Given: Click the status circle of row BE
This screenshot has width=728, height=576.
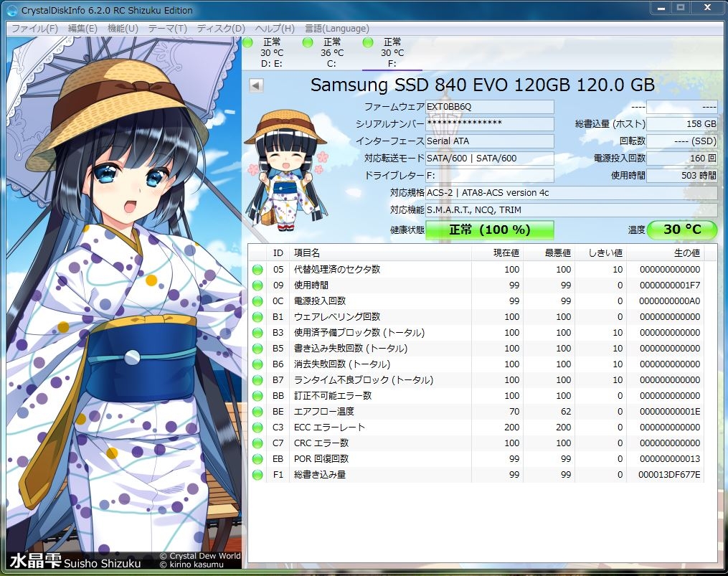Looking at the screenshot, I should pyautogui.click(x=257, y=412).
